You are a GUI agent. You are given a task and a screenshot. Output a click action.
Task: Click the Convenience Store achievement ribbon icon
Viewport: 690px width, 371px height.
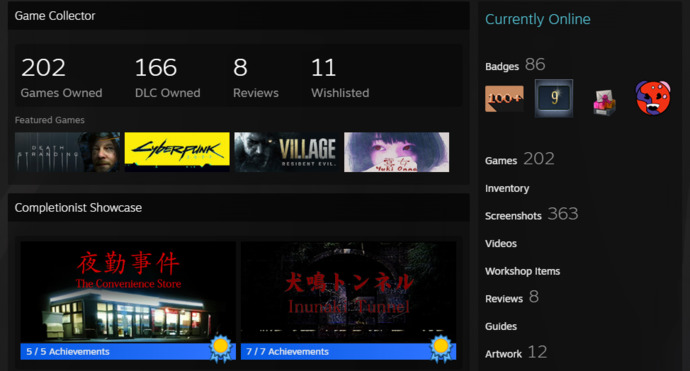tap(220, 349)
